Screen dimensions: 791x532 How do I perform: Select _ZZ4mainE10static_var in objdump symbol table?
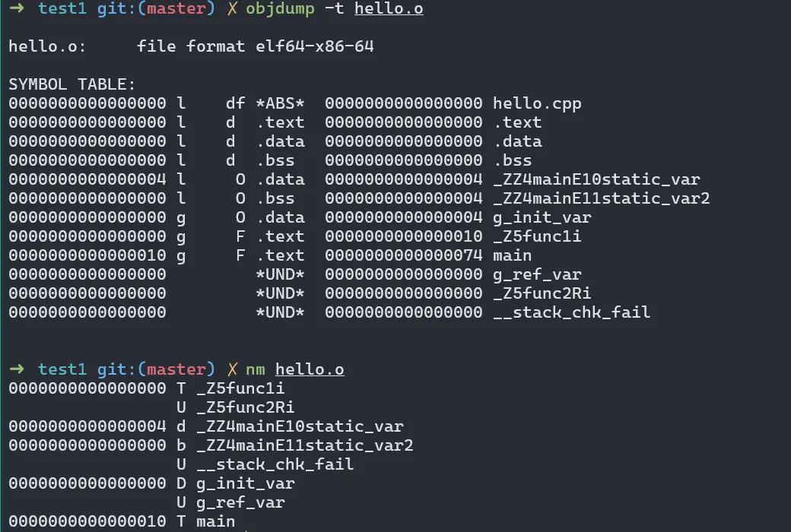(x=596, y=179)
